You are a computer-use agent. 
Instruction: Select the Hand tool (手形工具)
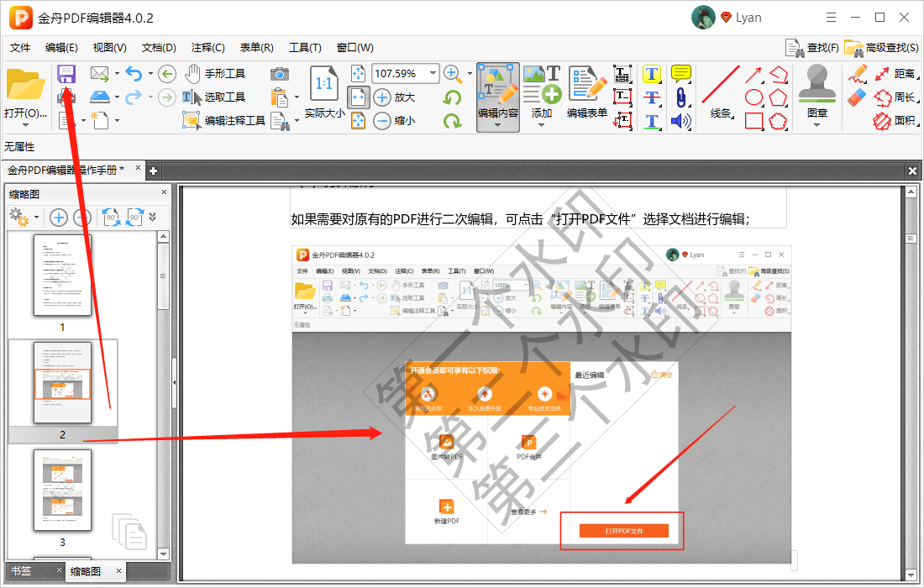tap(215, 74)
